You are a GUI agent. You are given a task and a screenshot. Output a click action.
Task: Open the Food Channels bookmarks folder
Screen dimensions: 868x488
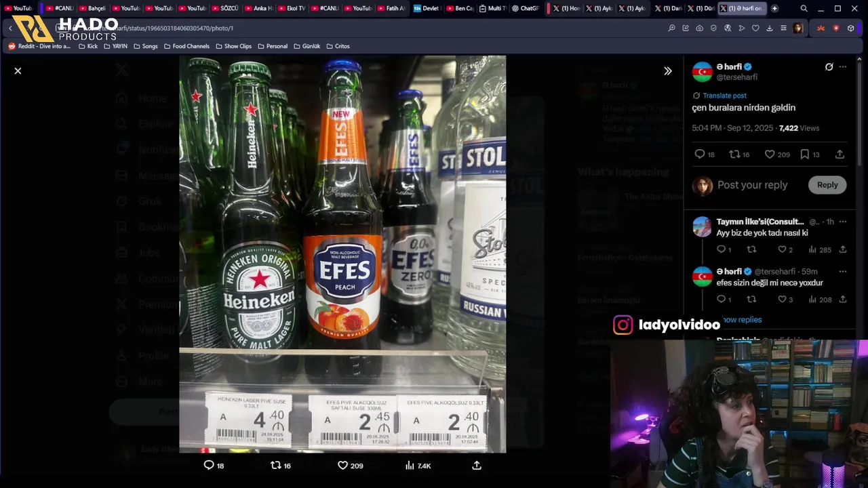point(186,46)
